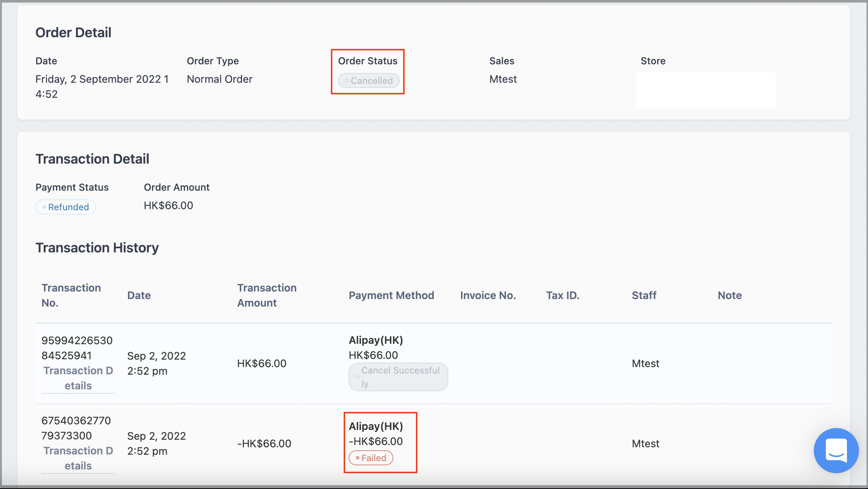Click the Normal Order type text
Viewport: 868px width, 489px height.
click(219, 79)
